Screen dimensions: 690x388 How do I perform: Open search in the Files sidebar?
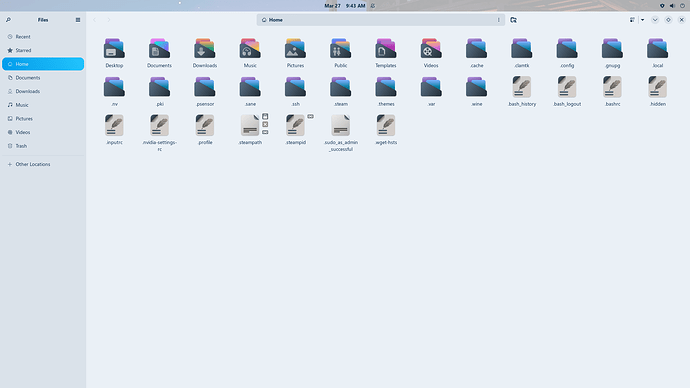tap(8, 20)
